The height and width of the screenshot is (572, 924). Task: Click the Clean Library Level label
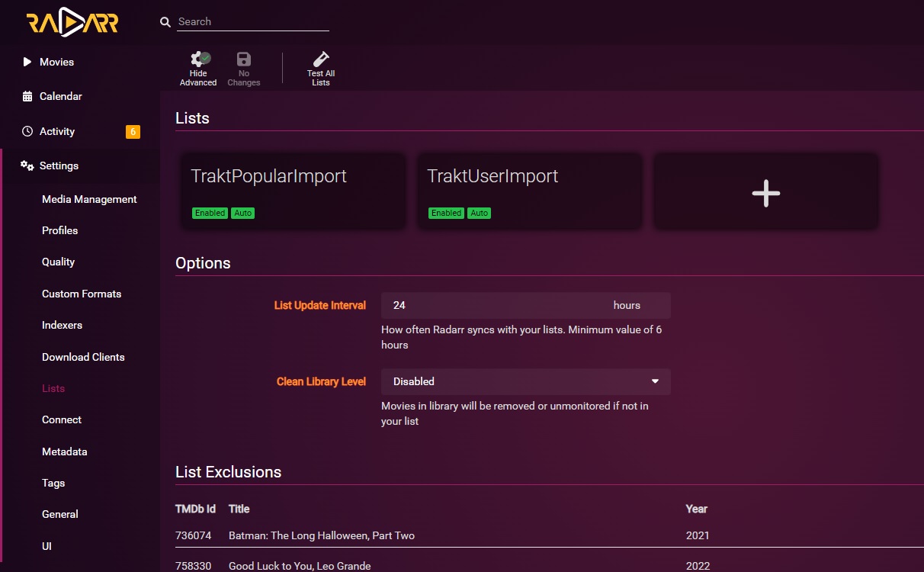coord(321,381)
